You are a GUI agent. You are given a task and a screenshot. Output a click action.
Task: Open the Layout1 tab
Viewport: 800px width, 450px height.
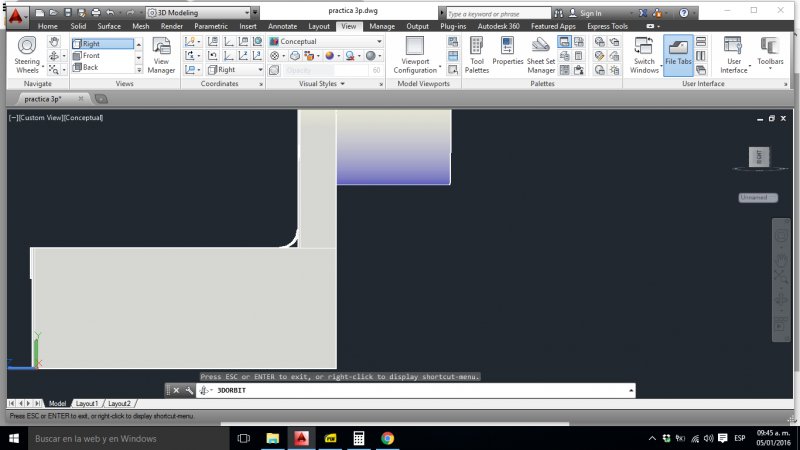click(x=87, y=403)
